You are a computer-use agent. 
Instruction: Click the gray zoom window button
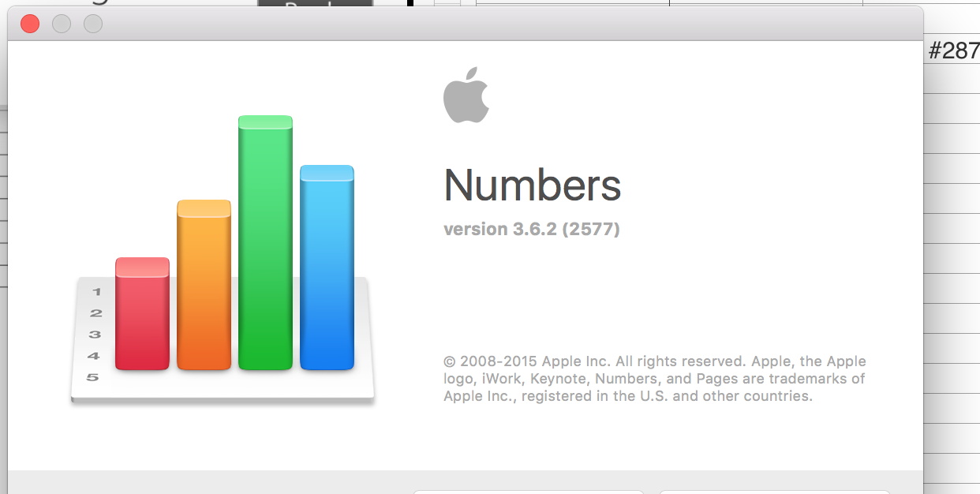93,24
